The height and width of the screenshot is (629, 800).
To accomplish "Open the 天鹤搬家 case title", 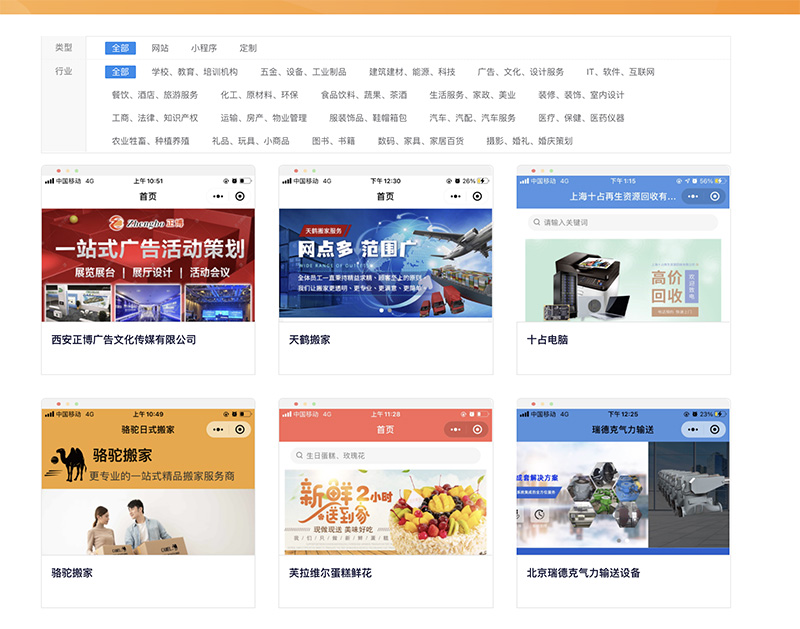I will click(309, 340).
